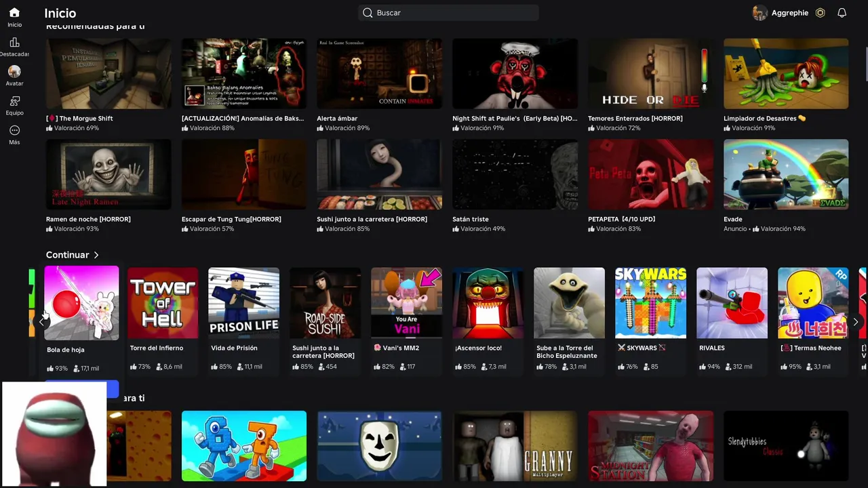The width and height of the screenshot is (868, 488).
Task: Open the Robux hexagon icon
Action: tap(821, 13)
